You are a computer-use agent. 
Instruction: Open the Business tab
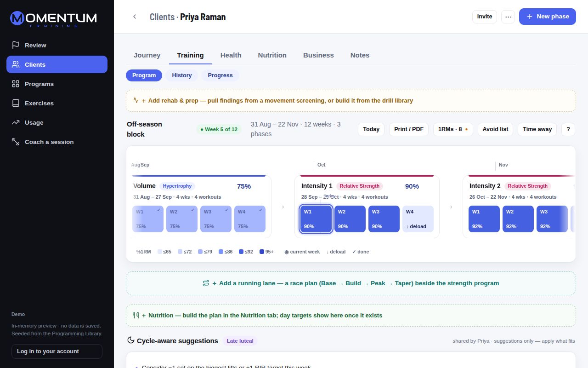(318, 55)
